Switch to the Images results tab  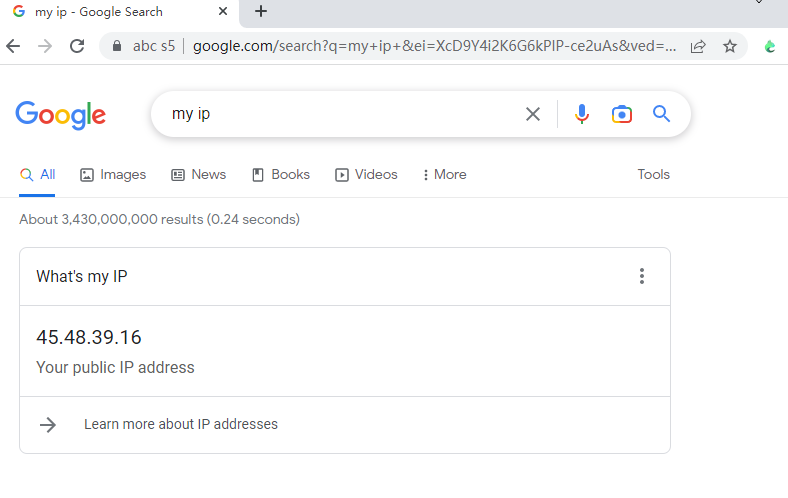point(113,174)
